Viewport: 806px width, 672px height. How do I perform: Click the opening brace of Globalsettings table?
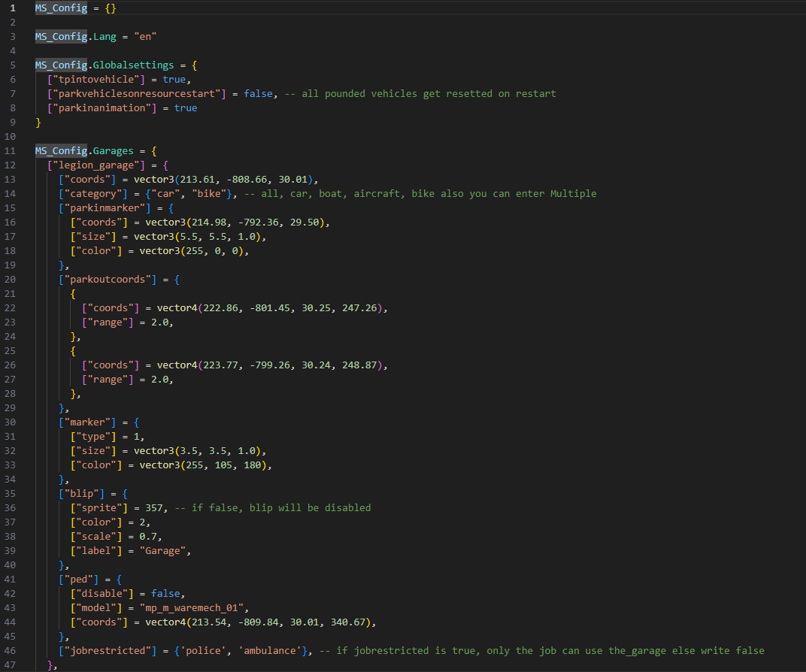(194, 65)
